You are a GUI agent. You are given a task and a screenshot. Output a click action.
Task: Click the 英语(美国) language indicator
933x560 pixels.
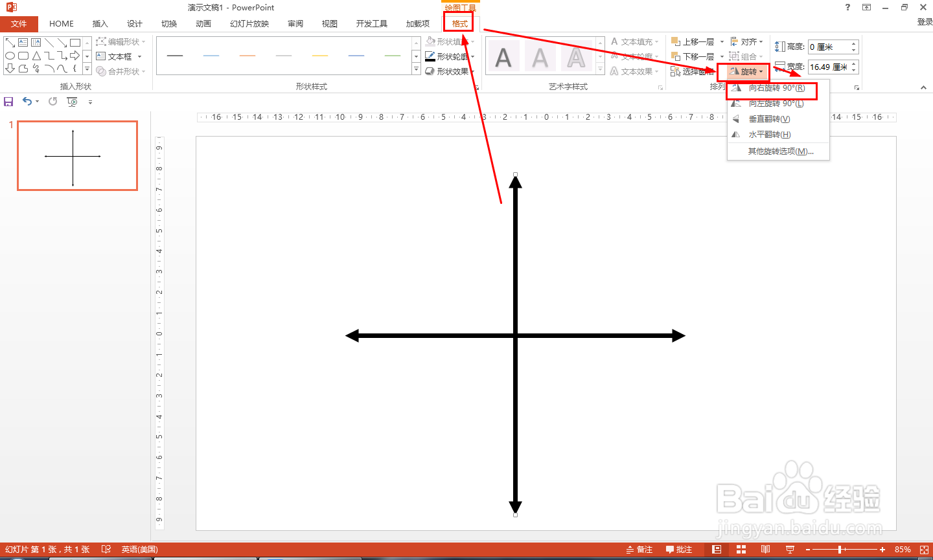click(140, 550)
